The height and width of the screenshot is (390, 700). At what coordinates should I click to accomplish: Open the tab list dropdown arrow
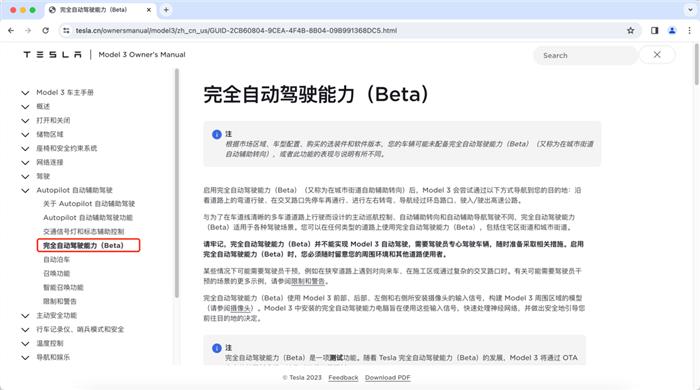(690, 10)
